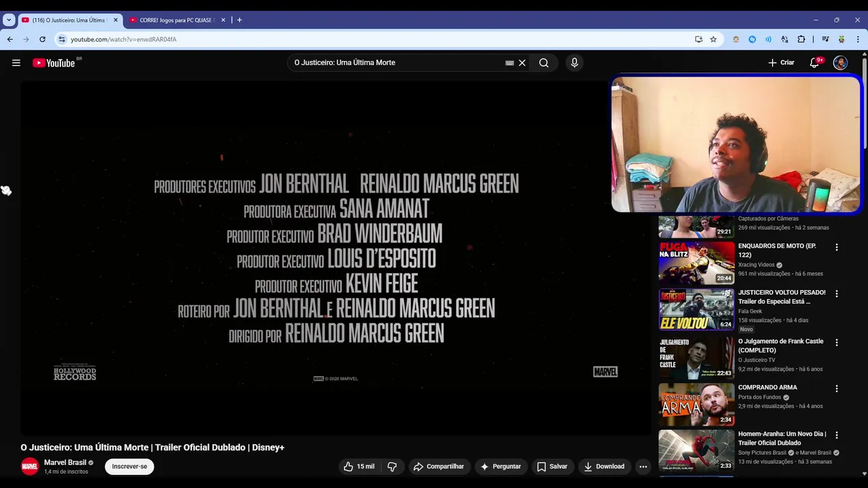Open the Marvel Brasil channel name link
Image resolution: width=868 pixels, height=488 pixels.
pyautogui.click(x=65, y=462)
